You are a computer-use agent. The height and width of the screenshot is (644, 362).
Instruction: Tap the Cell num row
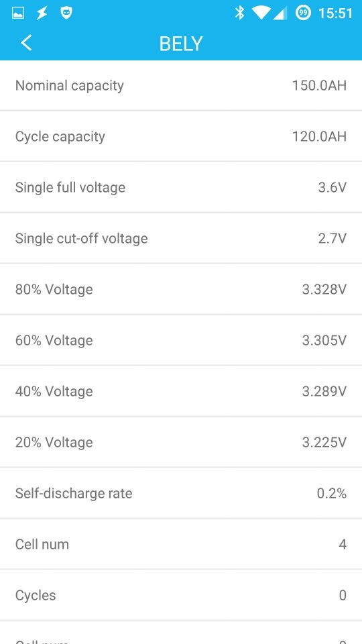click(x=181, y=543)
